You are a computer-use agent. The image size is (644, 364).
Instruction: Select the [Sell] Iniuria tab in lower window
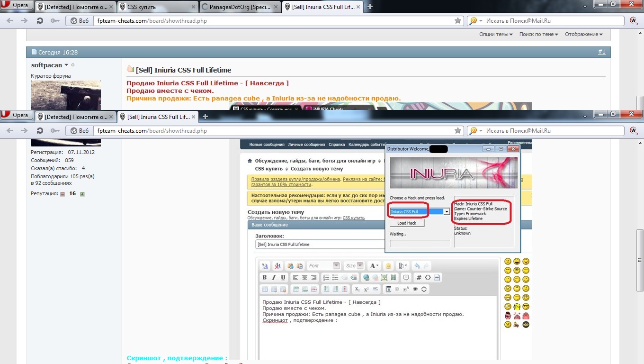[x=157, y=116]
